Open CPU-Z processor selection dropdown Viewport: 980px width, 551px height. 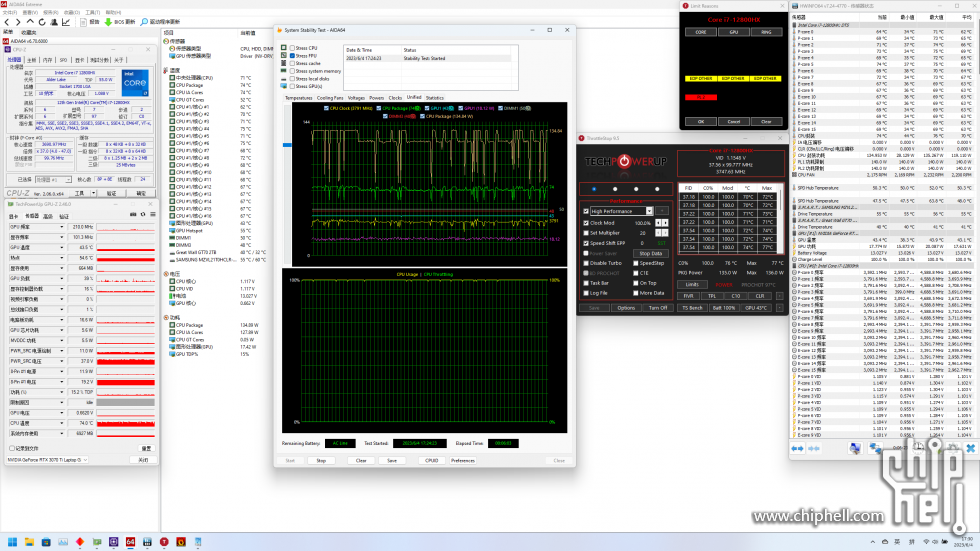coord(68,179)
